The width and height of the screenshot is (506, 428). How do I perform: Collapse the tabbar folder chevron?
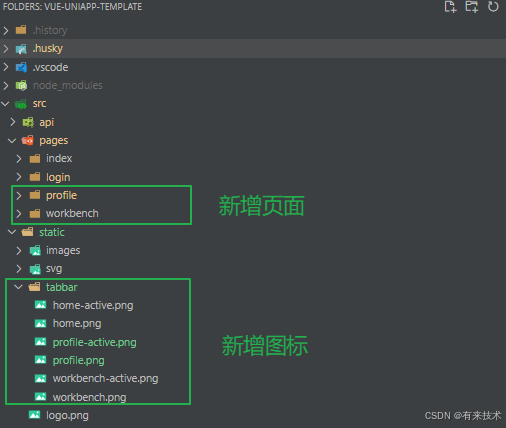(19, 287)
